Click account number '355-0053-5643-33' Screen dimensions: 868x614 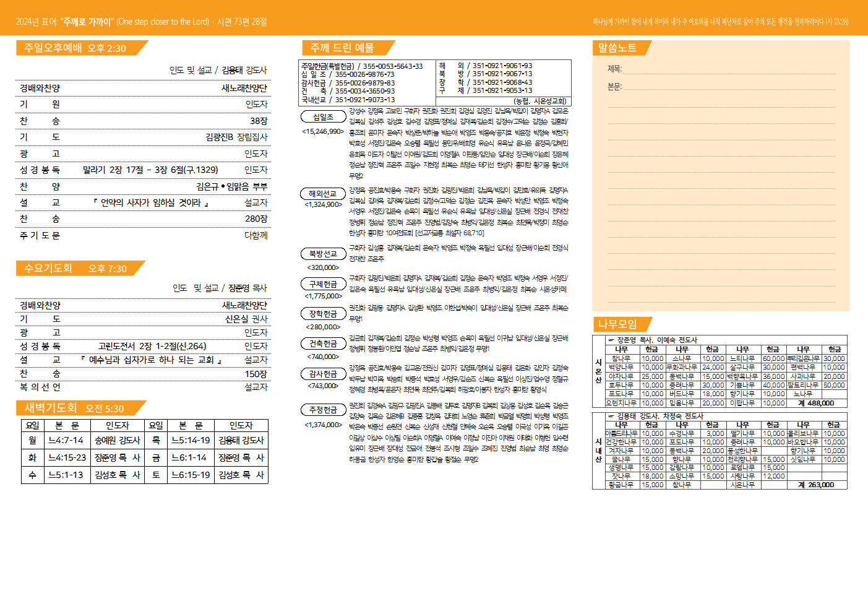coord(393,66)
